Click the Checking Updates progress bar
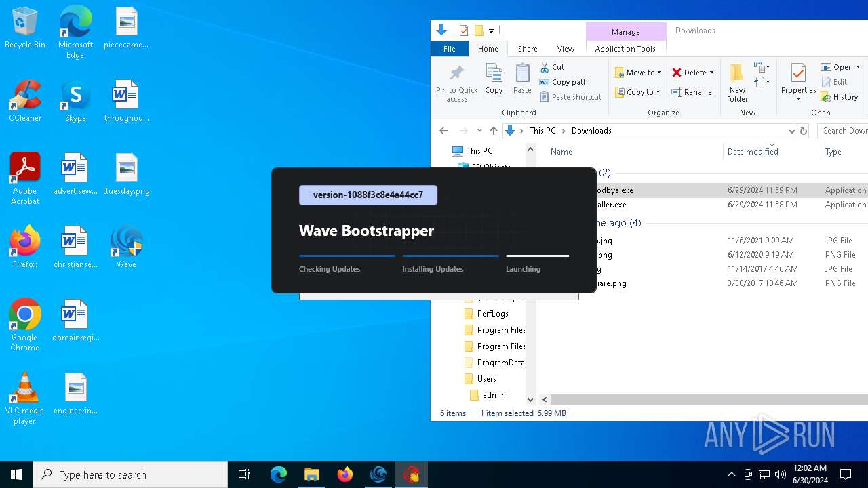Image resolution: width=868 pixels, height=488 pixels. pyautogui.click(x=347, y=256)
